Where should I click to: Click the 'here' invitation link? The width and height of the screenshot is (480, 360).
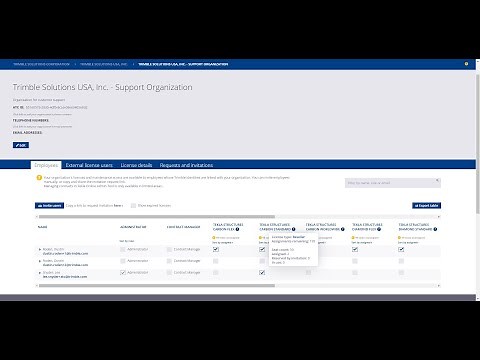[117, 206]
